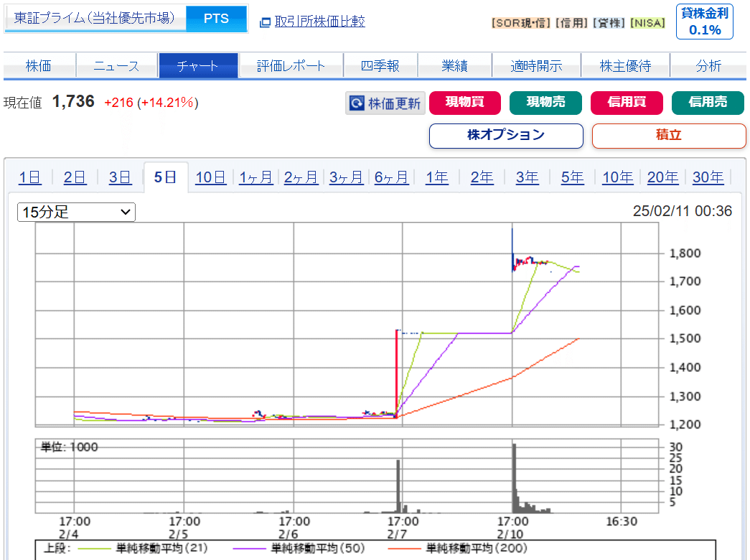Screen dimensions: 750x560
Task: Click the 1,800 price axis label
Action: pyautogui.click(x=685, y=253)
